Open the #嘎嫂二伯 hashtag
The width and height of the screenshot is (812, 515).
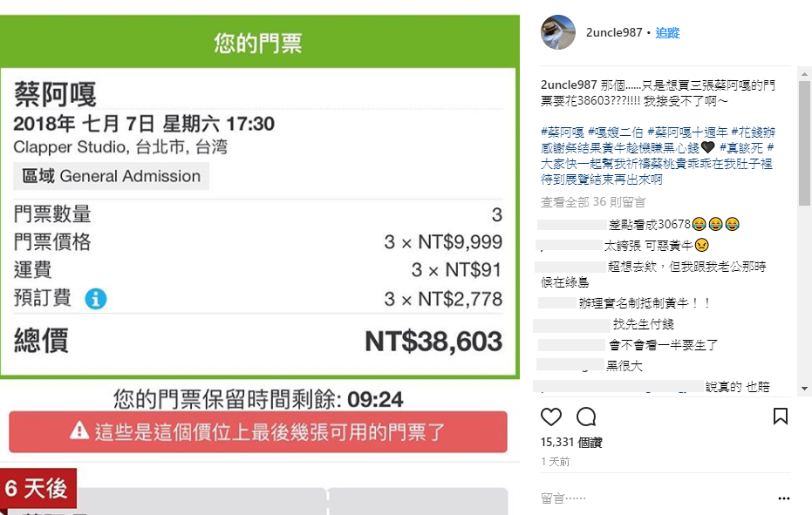(616, 132)
